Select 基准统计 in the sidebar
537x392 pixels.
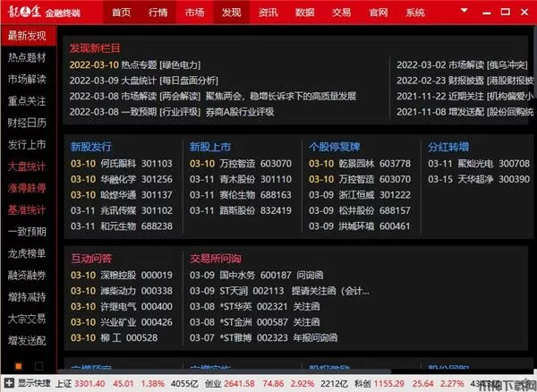coord(28,210)
